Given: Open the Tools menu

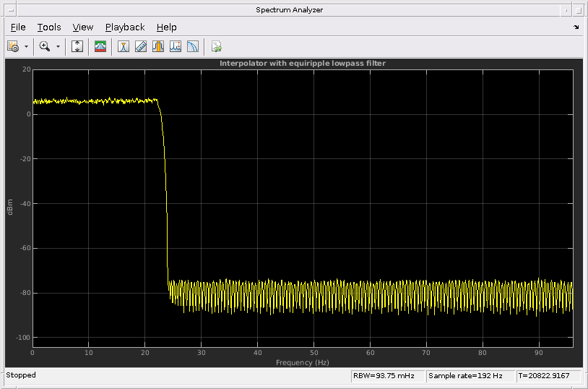Looking at the screenshot, I should pyautogui.click(x=49, y=27).
